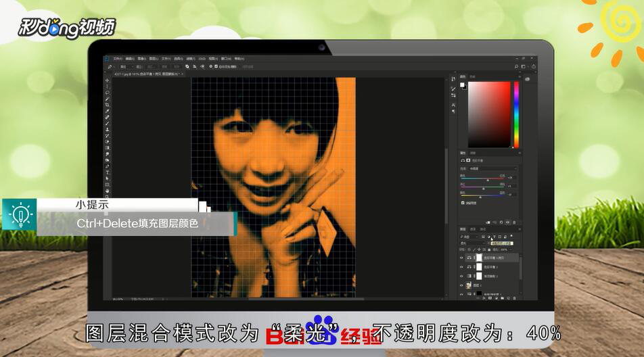This screenshot has width=644, height=357.
Task: Click the photo layer thumbnail
Action: 469,285
